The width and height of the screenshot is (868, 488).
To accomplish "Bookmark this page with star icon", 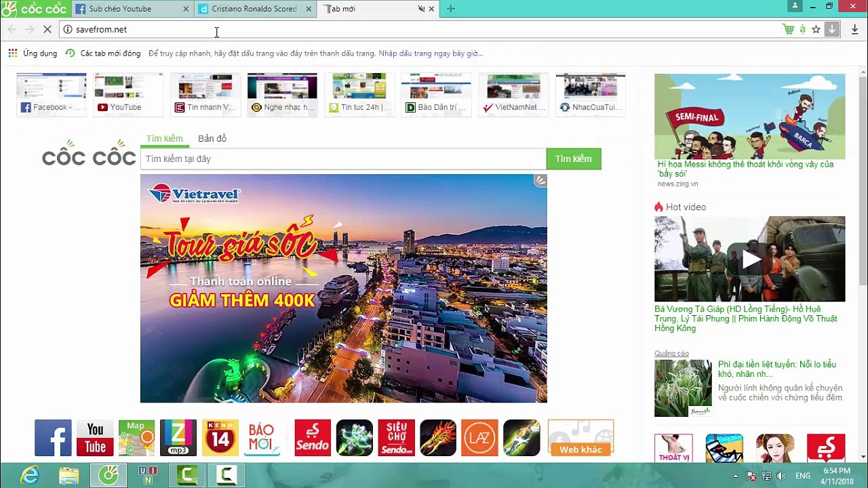I will (x=816, y=29).
